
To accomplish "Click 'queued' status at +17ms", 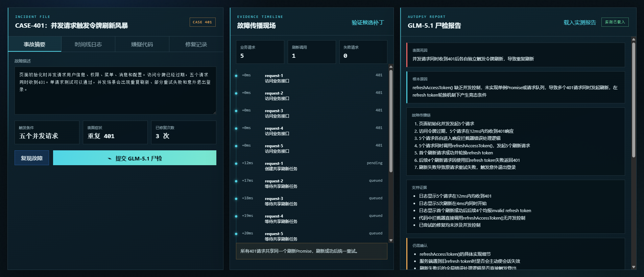I will 376,180.
